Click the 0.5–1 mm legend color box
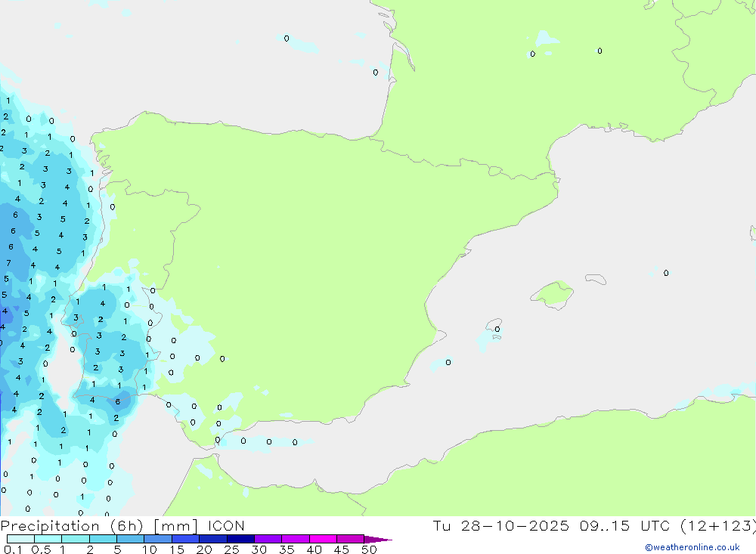 [x=48, y=539]
